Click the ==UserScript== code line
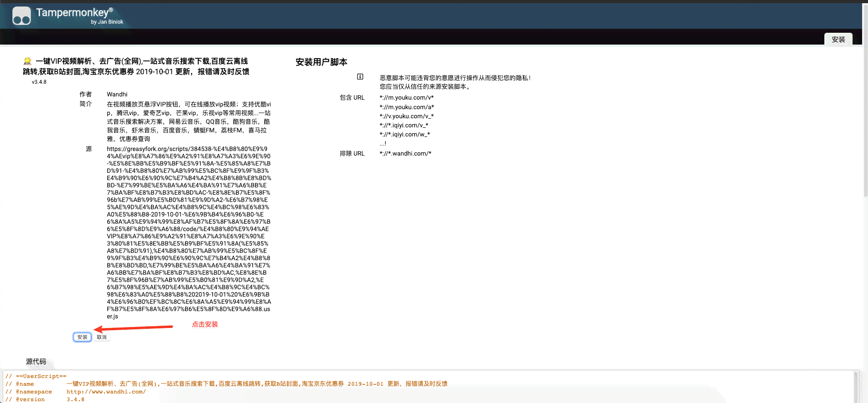This screenshot has width=868, height=403. 36,376
